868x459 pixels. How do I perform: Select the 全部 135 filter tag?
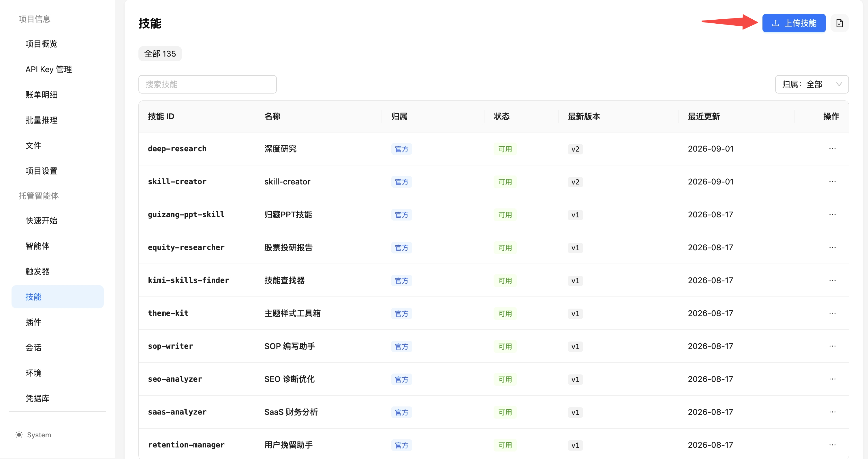160,54
